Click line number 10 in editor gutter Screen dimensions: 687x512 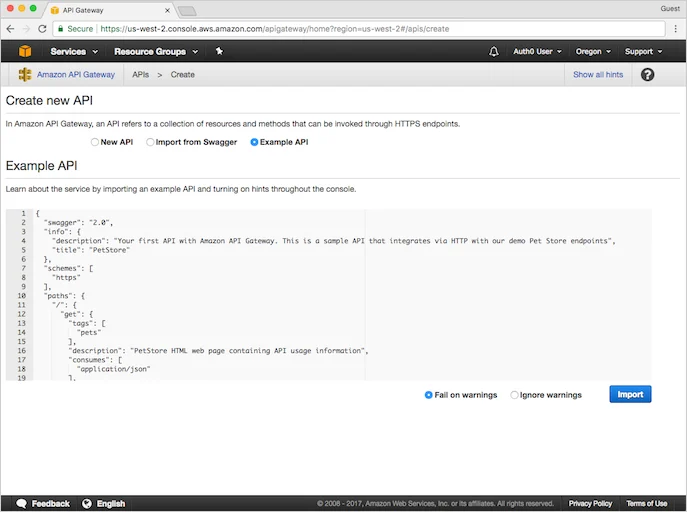(21, 296)
